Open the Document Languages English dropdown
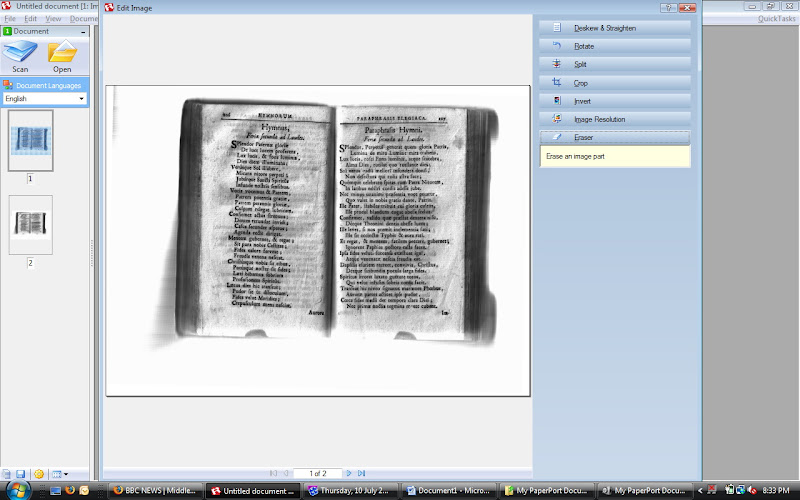Viewport: 800px width, 500px height. 45,99
